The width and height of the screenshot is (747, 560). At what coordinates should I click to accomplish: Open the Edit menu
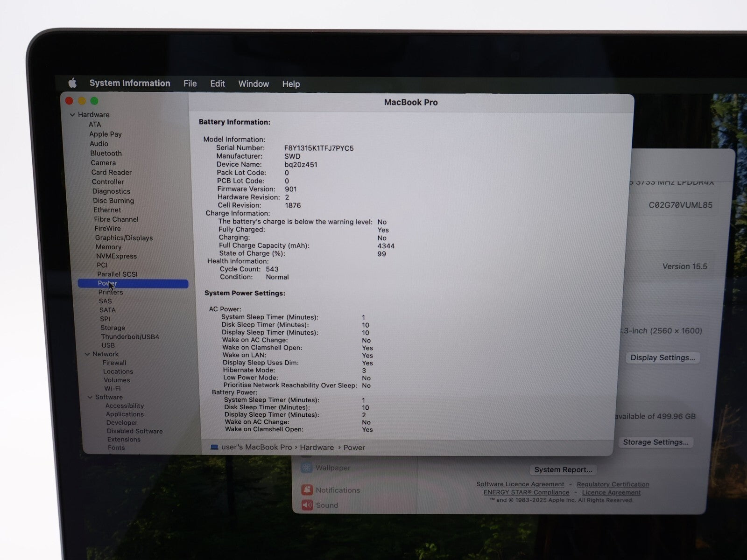[218, 84]
